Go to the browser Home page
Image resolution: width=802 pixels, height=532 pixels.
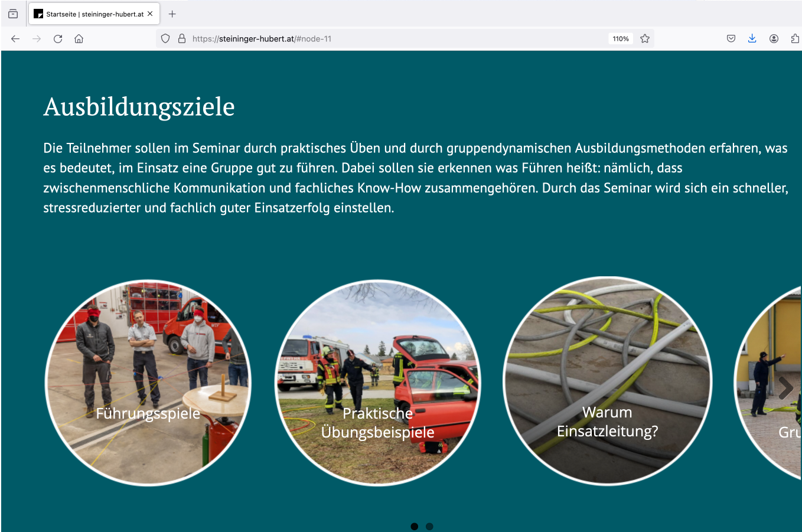pyautogui.click(x=79, y=39)
